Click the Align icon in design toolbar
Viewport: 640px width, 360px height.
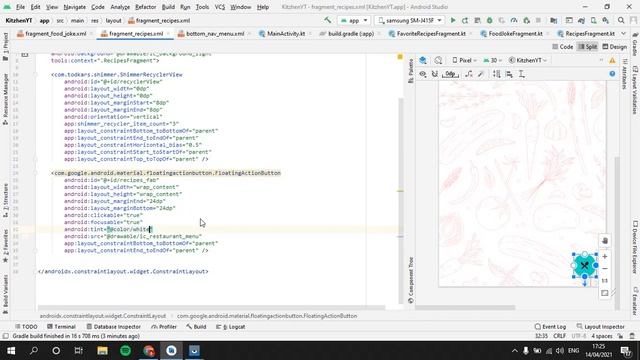[509, 74]
